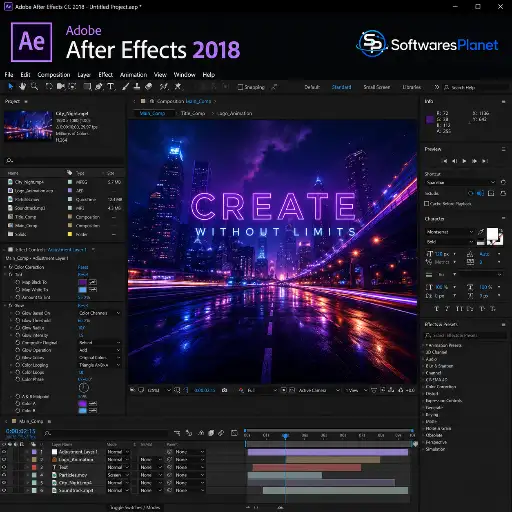Screen dimensions: 512x512
Task: Open Glow Operation Add dropdown
Action: pos(99,350)
